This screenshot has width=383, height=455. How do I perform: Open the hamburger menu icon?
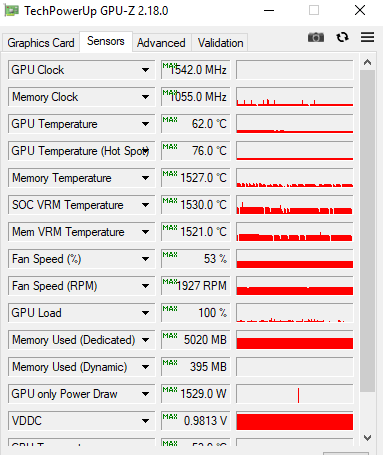pos(367,37)
